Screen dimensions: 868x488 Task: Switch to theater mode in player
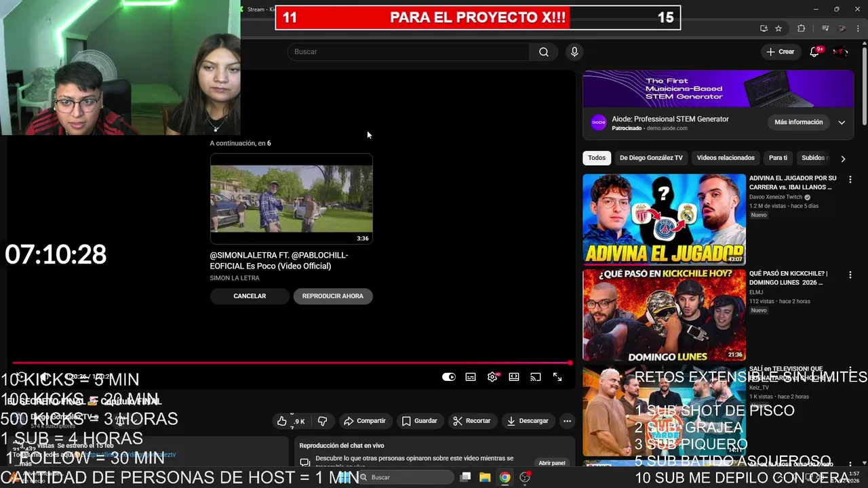pyautogui.click(x=514, y=377)
